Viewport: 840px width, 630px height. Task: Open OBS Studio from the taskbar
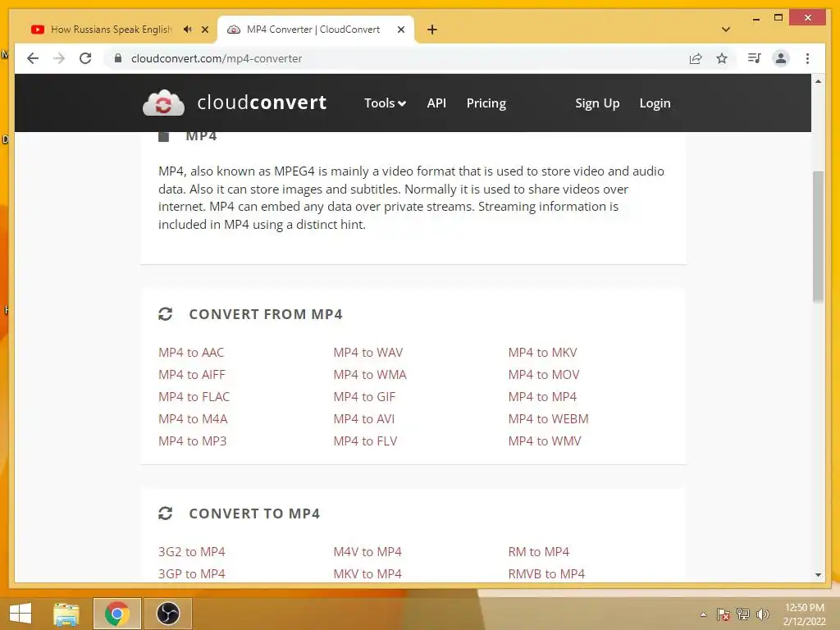(x=167, y=614)
